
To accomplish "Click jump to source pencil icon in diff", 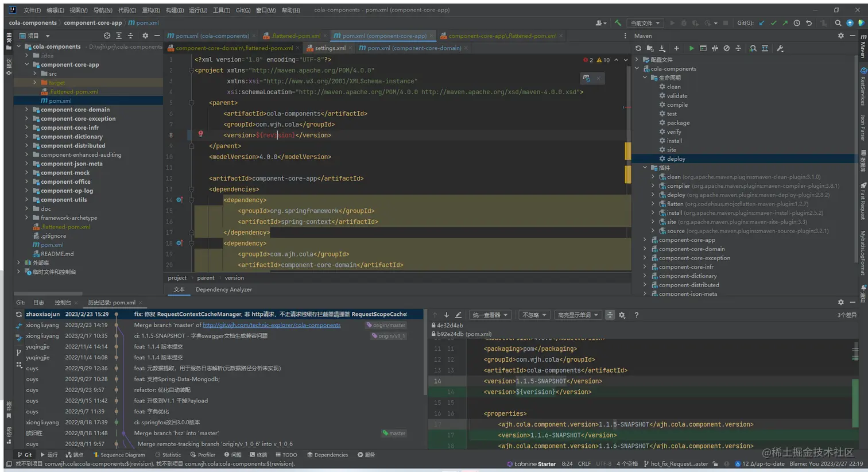I will (458, 315).
